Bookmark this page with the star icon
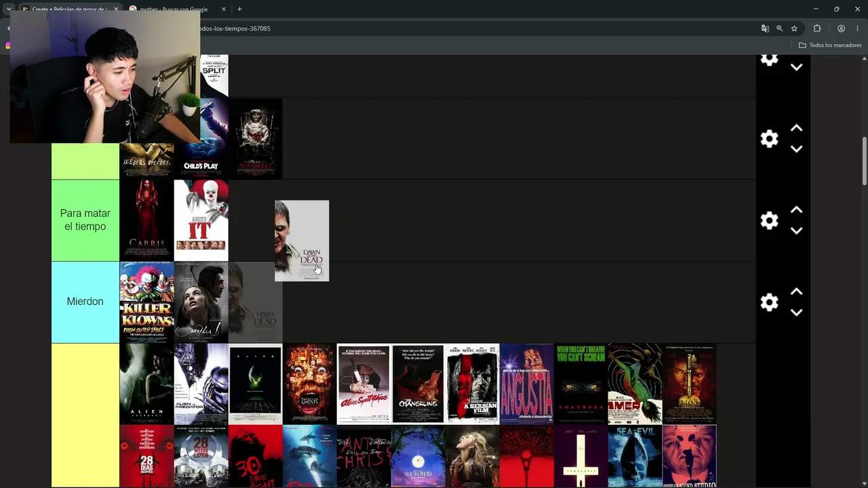The width and height of the screenshot is (868, 488). (x=794, y=28)
